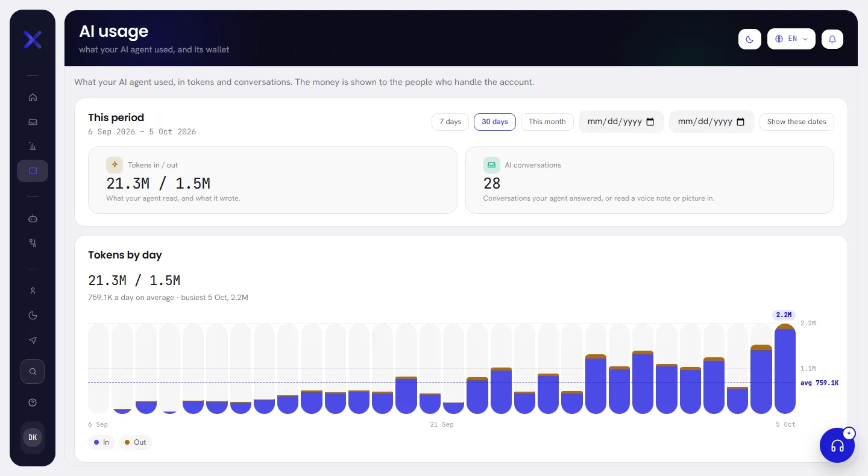The height and width of the screenshot is (476, 868).
Task: Open the Home page from the sidebar
Action: pos(33,98)
